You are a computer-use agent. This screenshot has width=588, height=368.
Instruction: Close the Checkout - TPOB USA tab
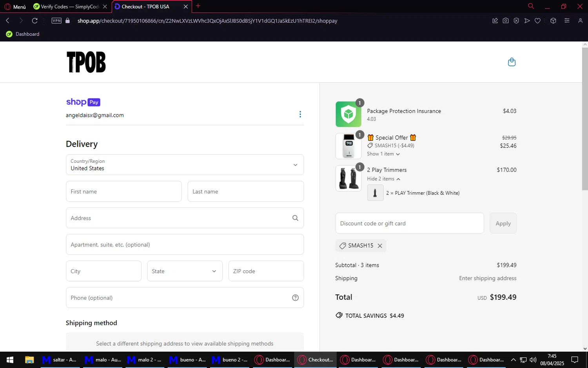coord(186,7)
